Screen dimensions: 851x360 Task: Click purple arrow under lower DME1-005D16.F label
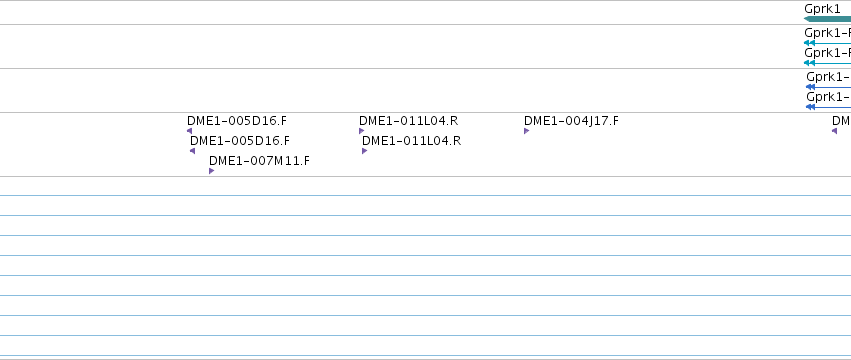tap(192, 151)
